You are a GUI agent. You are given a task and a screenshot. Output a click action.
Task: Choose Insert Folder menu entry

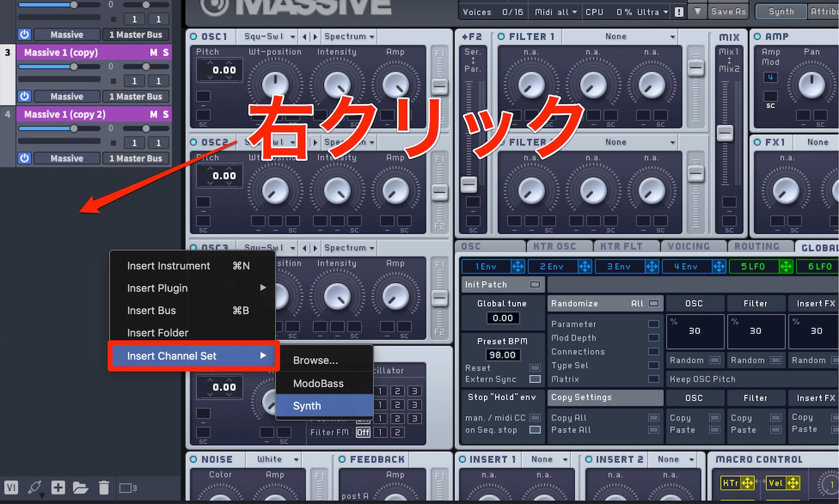192,333
